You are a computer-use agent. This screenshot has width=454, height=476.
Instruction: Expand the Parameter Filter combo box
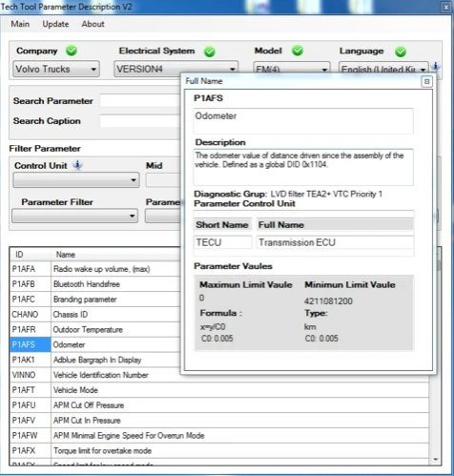[x=74, y=216]
